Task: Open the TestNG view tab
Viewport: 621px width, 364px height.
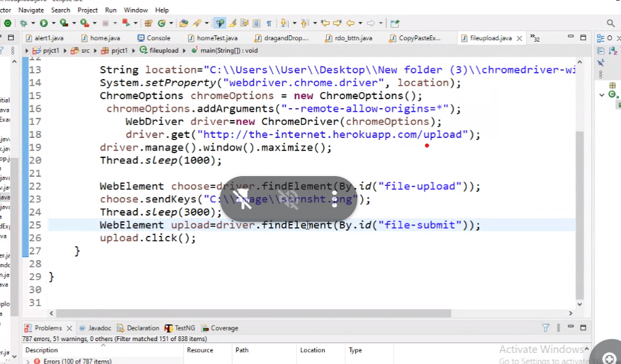Action: (x=180, y=328)
